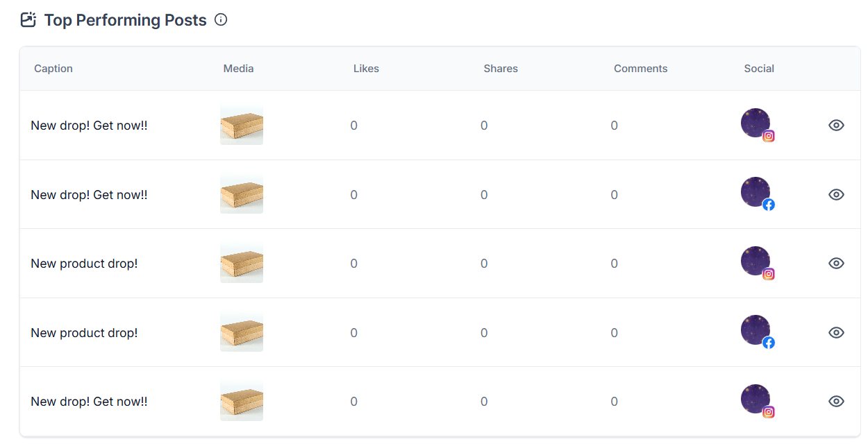Screen dimensions: 868x446
Task: Click the Shares column header
Action: pos(501,69)
